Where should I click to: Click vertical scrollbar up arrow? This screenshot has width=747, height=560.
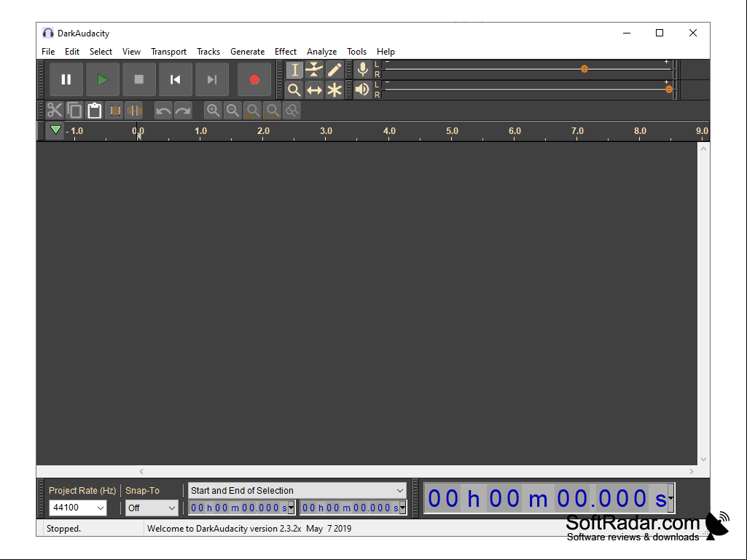click(703, 149)
